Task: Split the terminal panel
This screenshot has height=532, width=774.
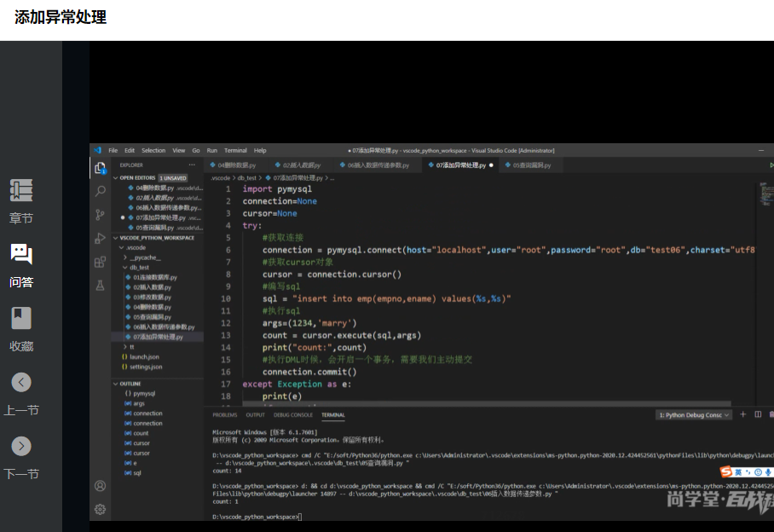Action: (758, 414)
